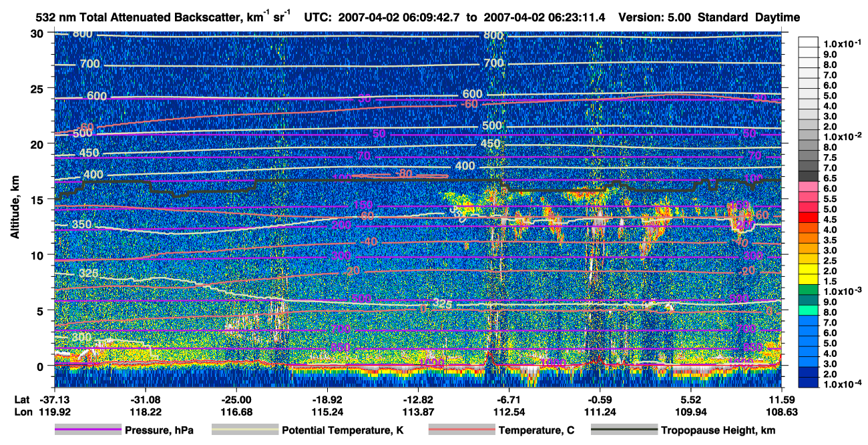The image size is (868, 445).
Task: Click altitude tick label '25'
Action: click(37, 89)
